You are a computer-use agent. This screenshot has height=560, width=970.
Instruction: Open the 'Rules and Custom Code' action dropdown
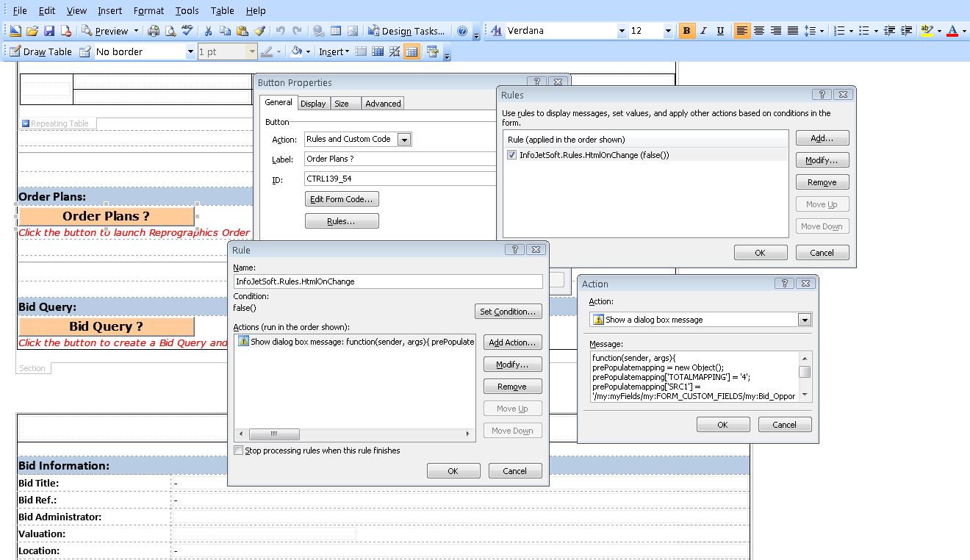[x=403, y=140]
